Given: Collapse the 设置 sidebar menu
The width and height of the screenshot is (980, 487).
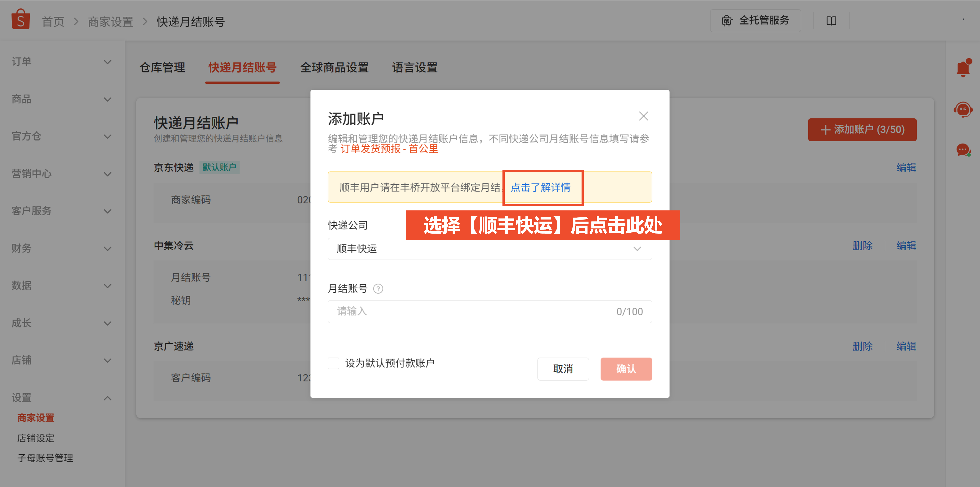Looking at the screenshot, I should click(x=62, y=398).
